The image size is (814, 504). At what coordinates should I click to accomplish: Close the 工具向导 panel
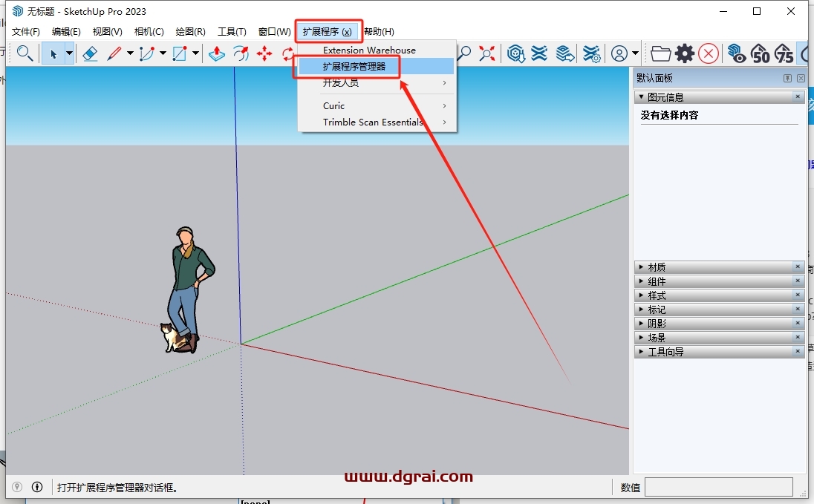tap(798, 351)
